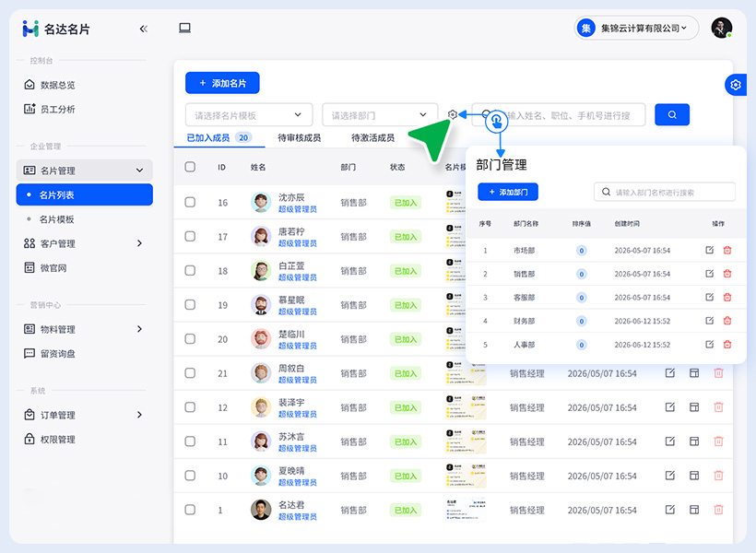Image resolution: width=756 pixels, height=553 pixels.
Task: Delete the 财务部 department row
Action: tap(727, 321)
